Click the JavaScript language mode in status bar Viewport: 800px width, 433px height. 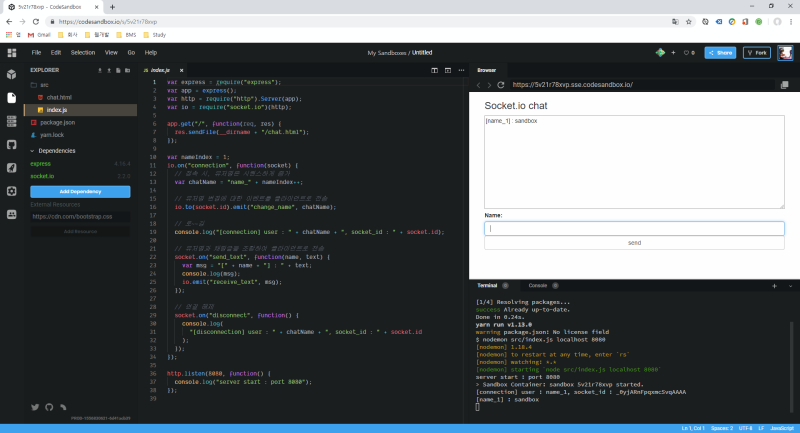click(x=782, y=428)
